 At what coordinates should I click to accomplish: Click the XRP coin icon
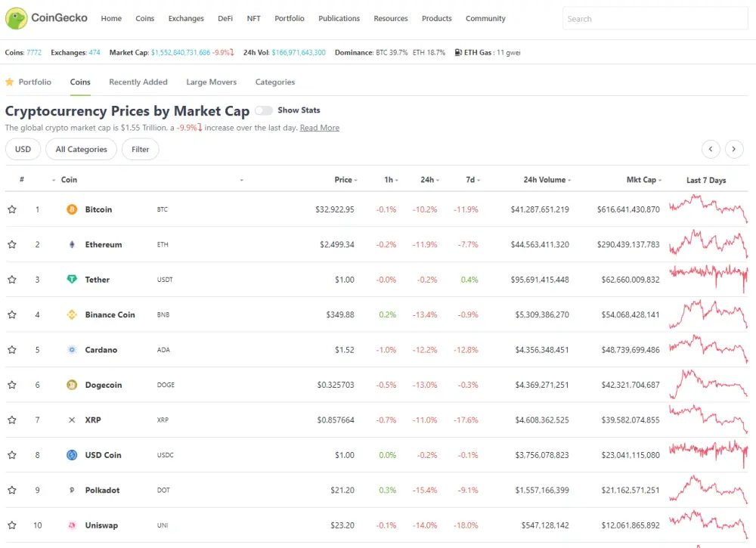(72, 420)
